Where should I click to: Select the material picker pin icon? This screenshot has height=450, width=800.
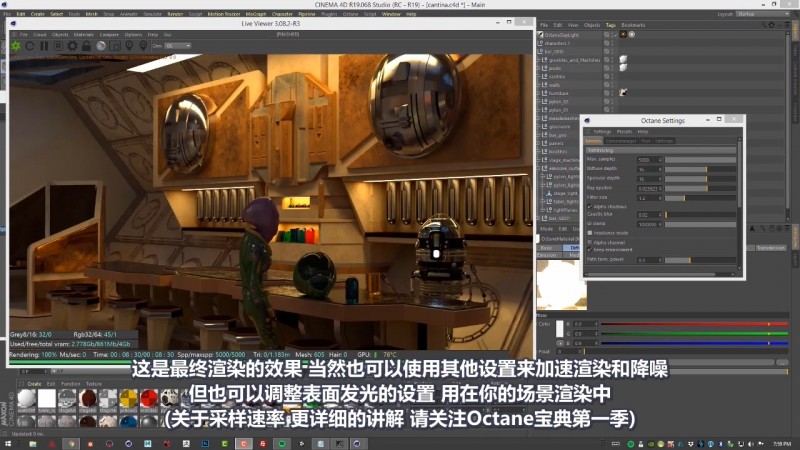pos(143,46)
